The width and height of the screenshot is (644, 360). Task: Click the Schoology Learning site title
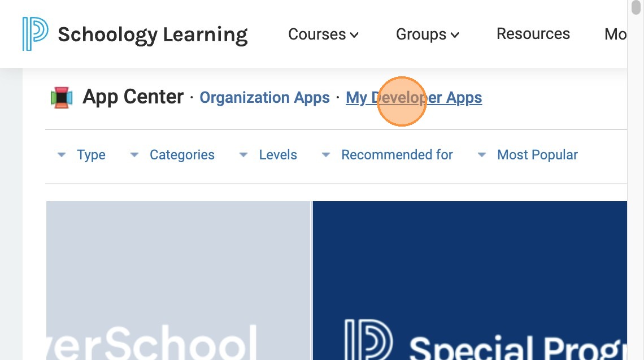[x=153, y=34]
